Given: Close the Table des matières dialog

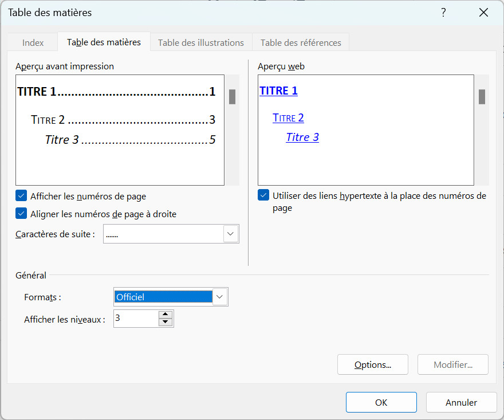Looking at the screenshot, I should point(484,13).
